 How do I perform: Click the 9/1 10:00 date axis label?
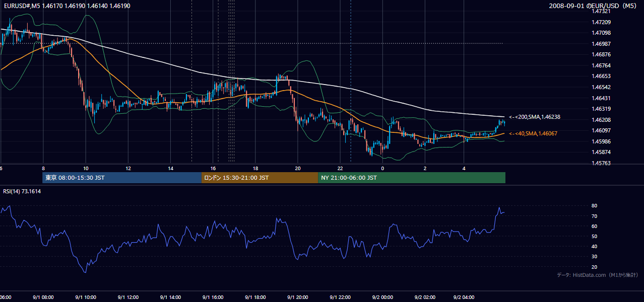point(86,297)
